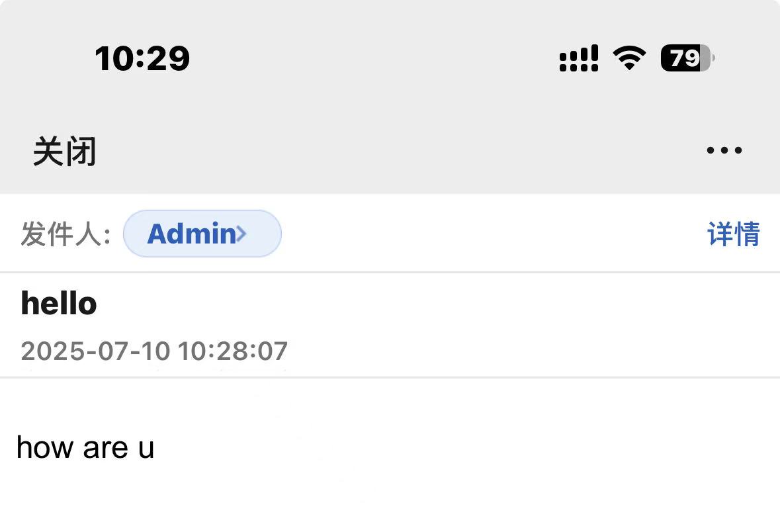Click blank space right of the timestamp
Image resolution: width=780 pixels, height=532 pixels.
[533, 351]
